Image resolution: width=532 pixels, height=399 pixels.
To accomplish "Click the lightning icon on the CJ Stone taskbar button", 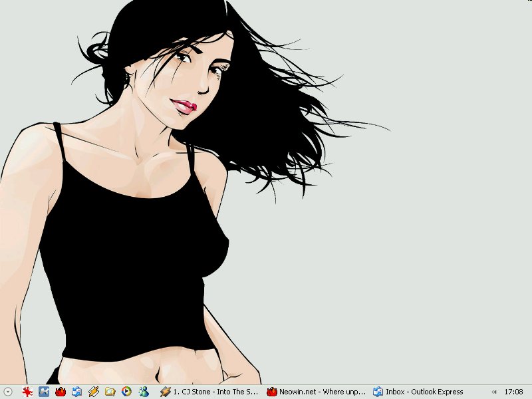I will pos(166,392).
